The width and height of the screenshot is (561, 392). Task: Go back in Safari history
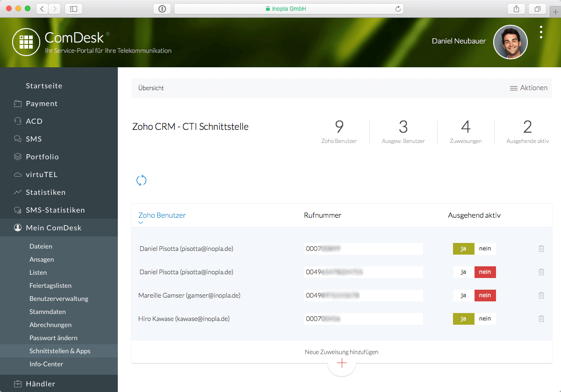coord(42,8)
